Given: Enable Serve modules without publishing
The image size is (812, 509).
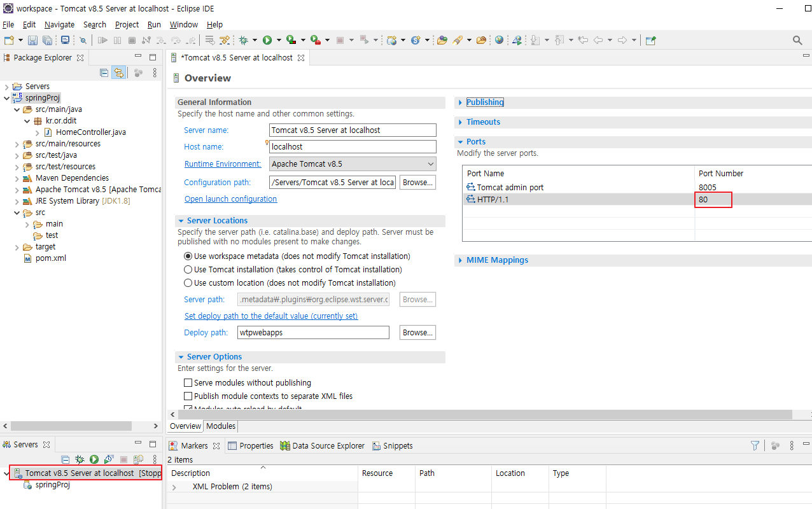Looking at the screenshot, I should (188, 383).
